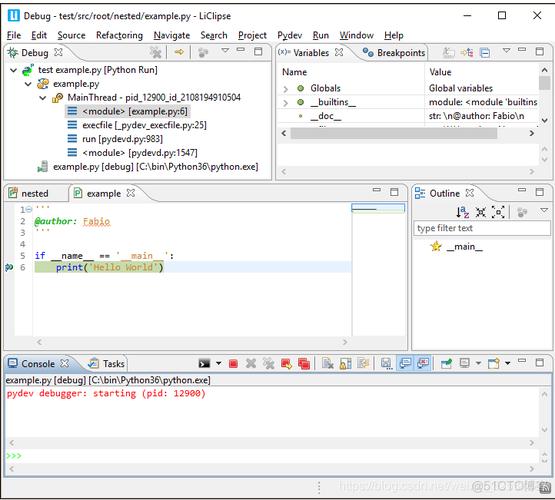This screenshot has height=500, width=555.
Task: Switch to the 'nested' editor tab
Action: 29,194
